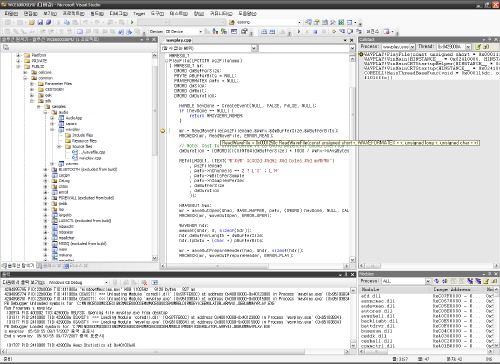Open the Thread dropdown in Call Stack
500x364 pixels.
click(x=468, y=47)
